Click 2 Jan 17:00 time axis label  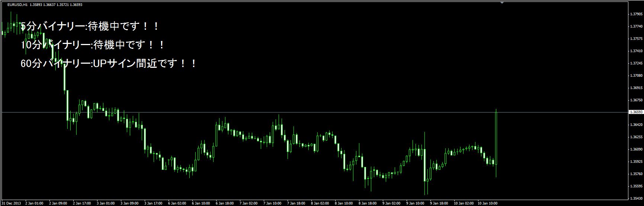pyautogui.click(x=82, y=203)
